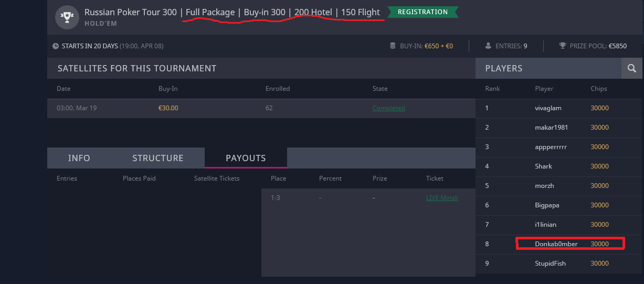The width and height of the screenshot is (644, 284).
Task: Click the prize pool trophy icon
Action: coord(563,46)
